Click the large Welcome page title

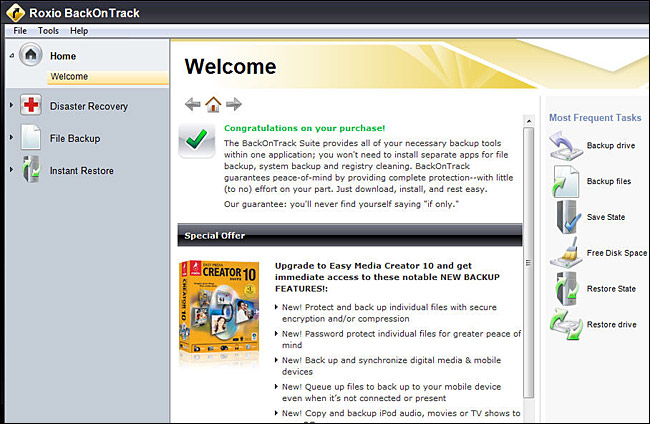(x=230, y=66)
